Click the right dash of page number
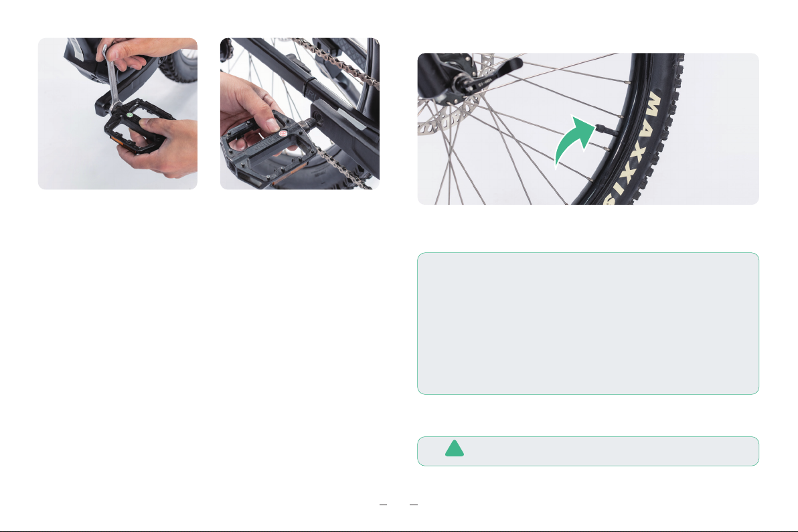 click(414, 505)
